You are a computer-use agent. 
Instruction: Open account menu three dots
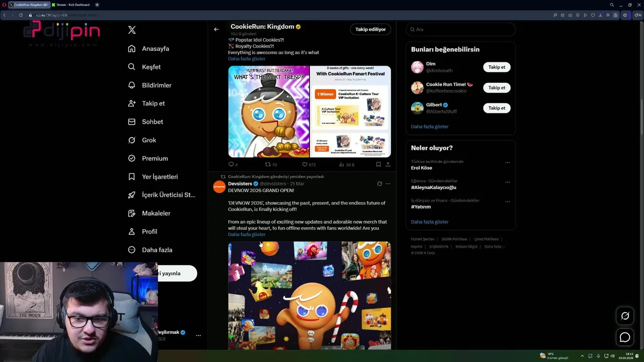198,335
